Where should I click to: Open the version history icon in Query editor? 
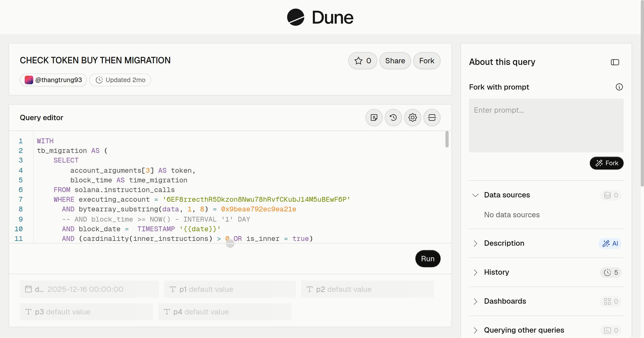click(x=393, y=117)
